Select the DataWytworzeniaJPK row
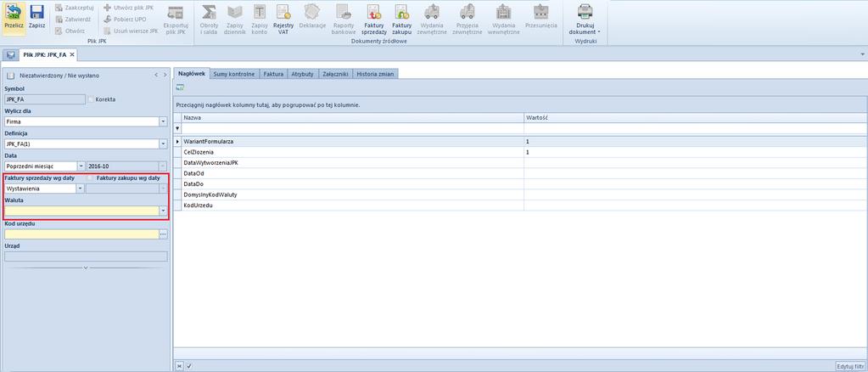Screen dimensions: 868x372 [x=520, y=162]
